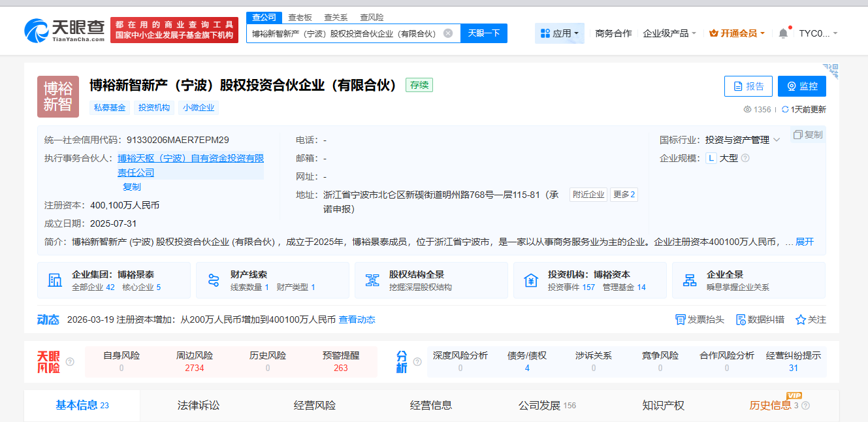The height and width of the screenshot is (422, 868).
Task: Click the 天眼一下 search button
Action: (484, 33)
